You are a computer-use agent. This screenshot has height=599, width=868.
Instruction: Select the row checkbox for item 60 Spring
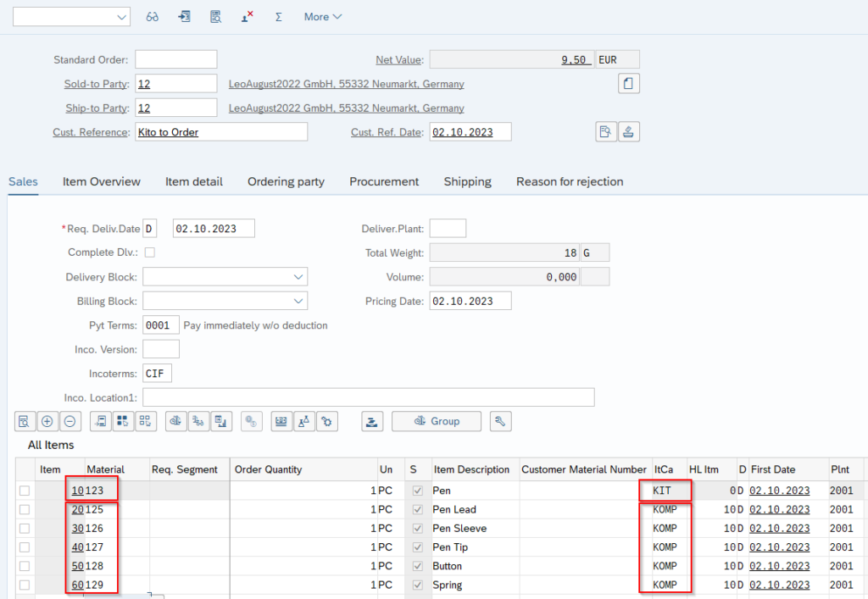[x=25, y=585]
